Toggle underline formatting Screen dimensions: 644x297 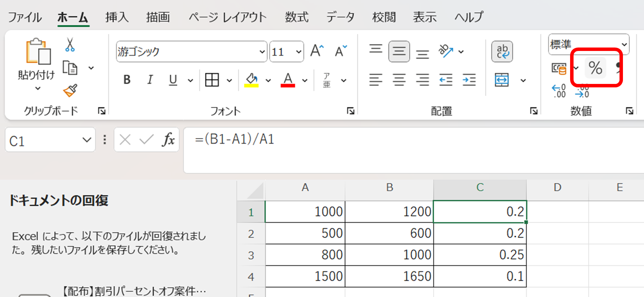click(x=173, y=80)
